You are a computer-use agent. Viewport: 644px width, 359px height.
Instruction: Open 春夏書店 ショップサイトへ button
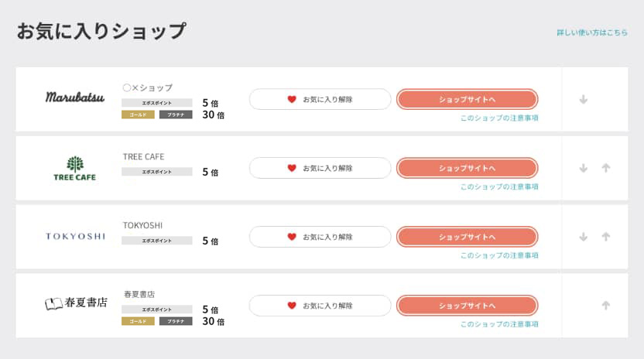coord(467,305)
